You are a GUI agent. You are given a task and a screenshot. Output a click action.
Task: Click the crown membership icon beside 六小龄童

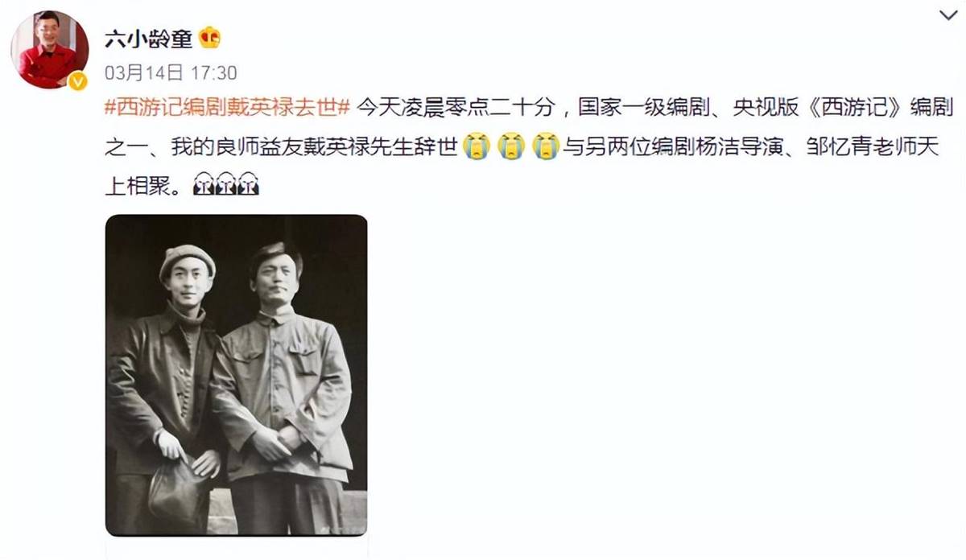click(209, 37)
